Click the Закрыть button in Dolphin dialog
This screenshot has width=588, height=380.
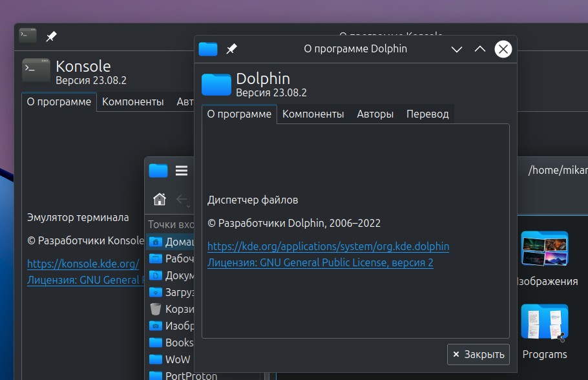tap(478, 355)
